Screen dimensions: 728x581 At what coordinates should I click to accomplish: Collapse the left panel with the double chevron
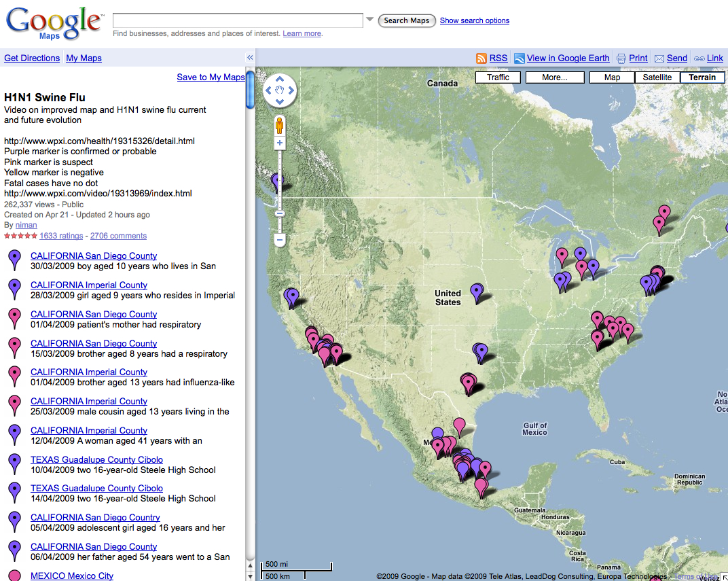(250, 58)
